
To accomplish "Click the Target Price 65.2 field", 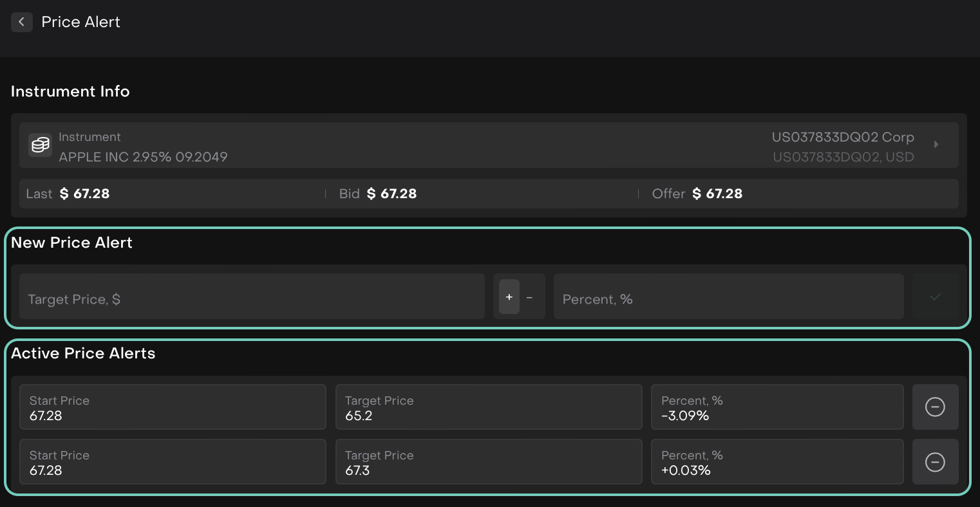I will tap(488, 407).
